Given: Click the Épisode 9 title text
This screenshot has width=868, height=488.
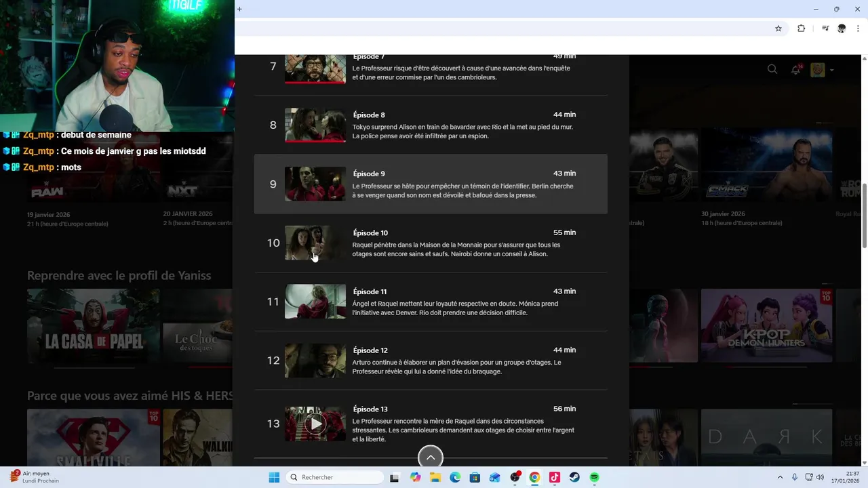Looking at the screenshot, I should tap(369, 174).
